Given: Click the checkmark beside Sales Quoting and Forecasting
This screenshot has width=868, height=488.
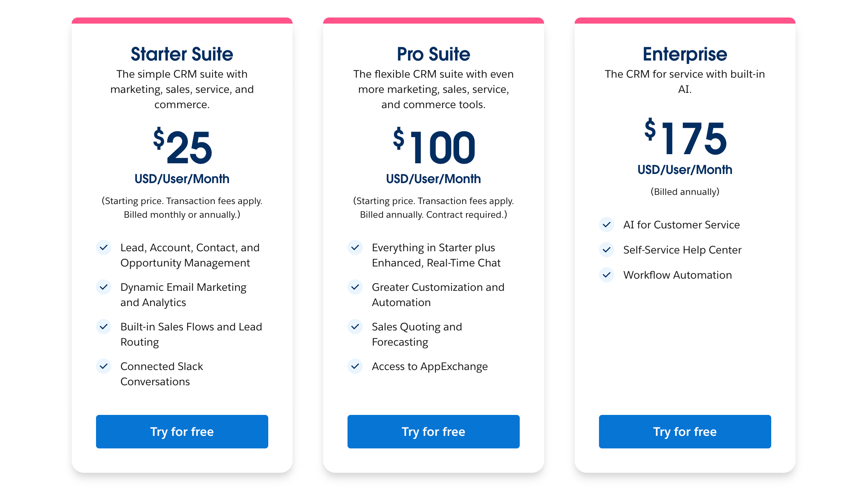Looking at the screenshot, I should [x=355, y=327].
